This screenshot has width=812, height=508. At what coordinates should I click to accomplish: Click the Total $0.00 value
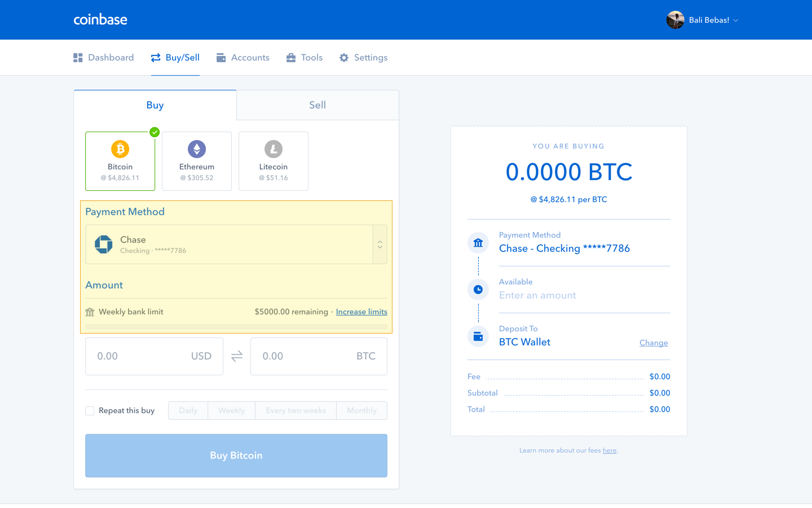(x=660, y=409)
